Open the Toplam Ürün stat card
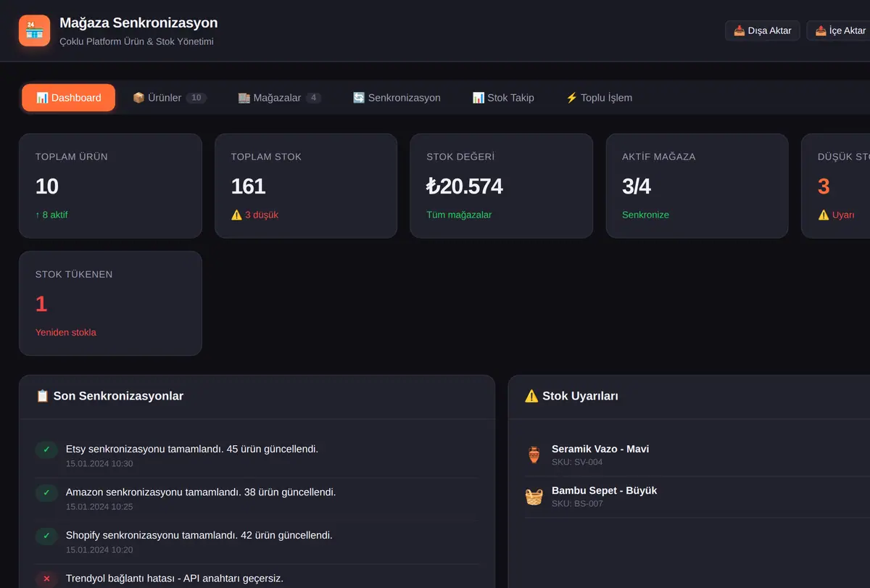This screenshot has height=588, width=870. click(110, 186)
